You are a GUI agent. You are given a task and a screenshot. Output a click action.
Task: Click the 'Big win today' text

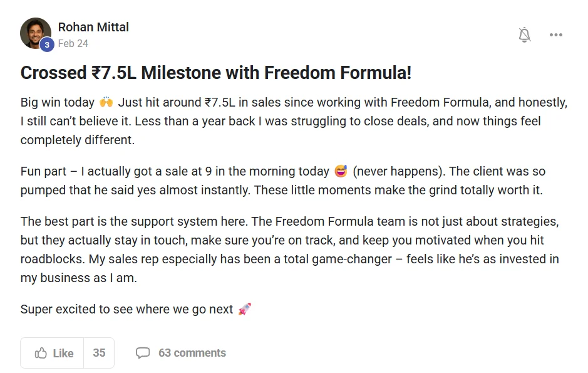pyautogui.click(x=58, y=102)
